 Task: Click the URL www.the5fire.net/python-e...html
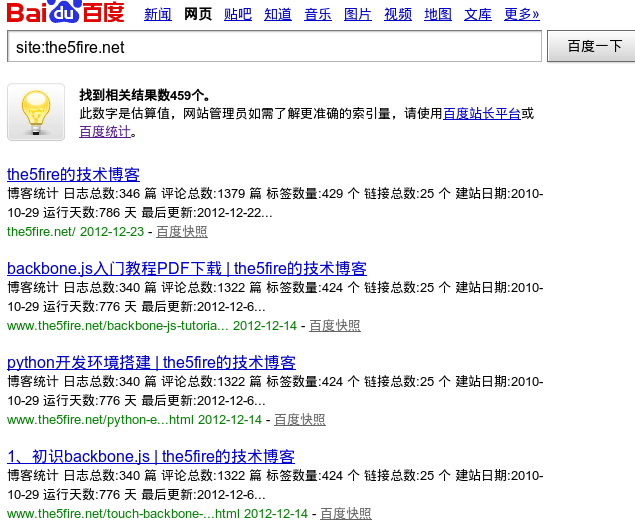[100, 420]
